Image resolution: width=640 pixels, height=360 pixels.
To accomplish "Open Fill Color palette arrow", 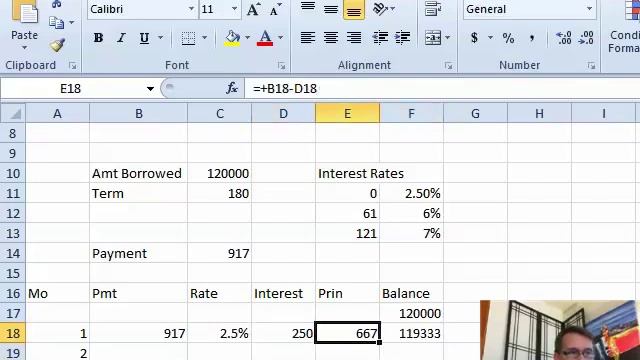I will (x=247, y=38).
